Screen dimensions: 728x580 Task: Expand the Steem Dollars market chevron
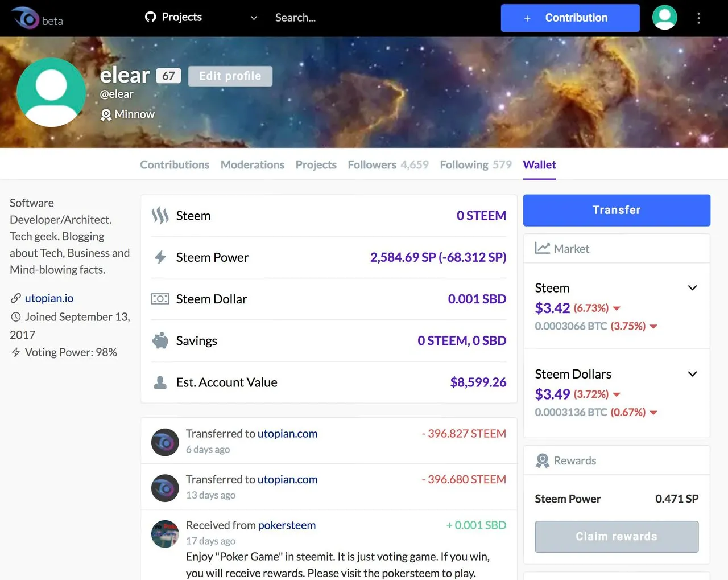(x=692, y=374)
